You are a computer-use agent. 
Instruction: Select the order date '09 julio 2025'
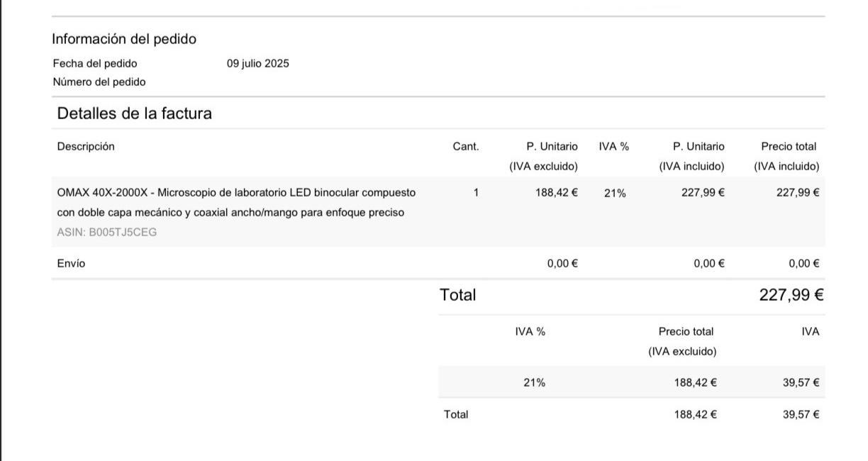click(258, 64)
